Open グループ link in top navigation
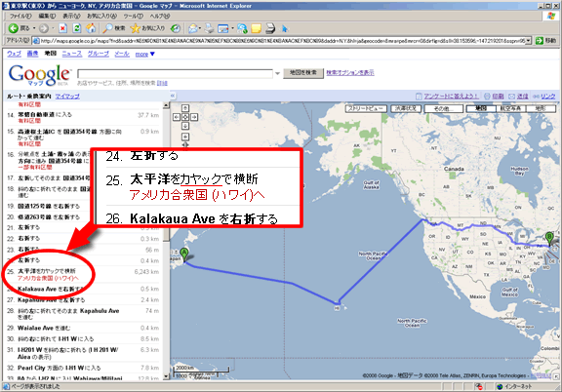 click(99, 54)
